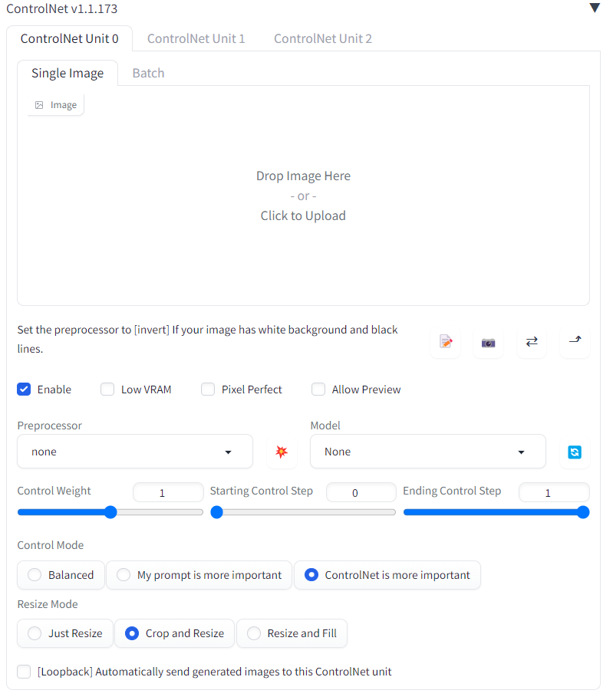The image size is (613, 700).
Task: Click the mirror webcam swap arrows icon
Action: click(x=531, y=342)
